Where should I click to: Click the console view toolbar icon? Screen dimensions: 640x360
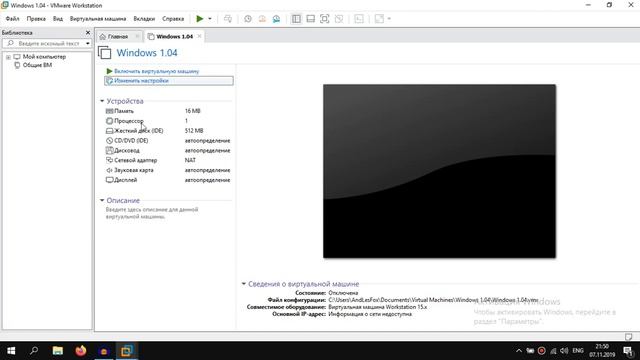[359, 19]
